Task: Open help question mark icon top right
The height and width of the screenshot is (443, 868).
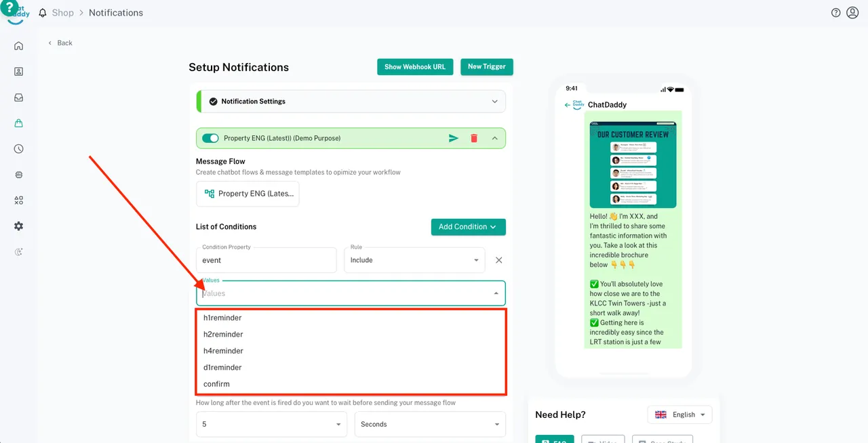Action: click(835, 13)
